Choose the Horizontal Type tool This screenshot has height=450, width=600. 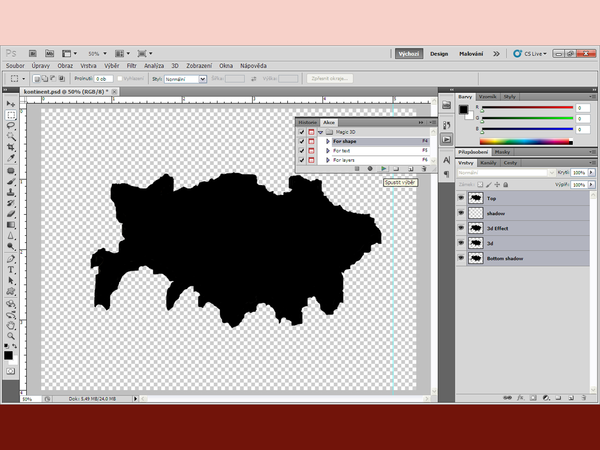(x=11, y=269)
